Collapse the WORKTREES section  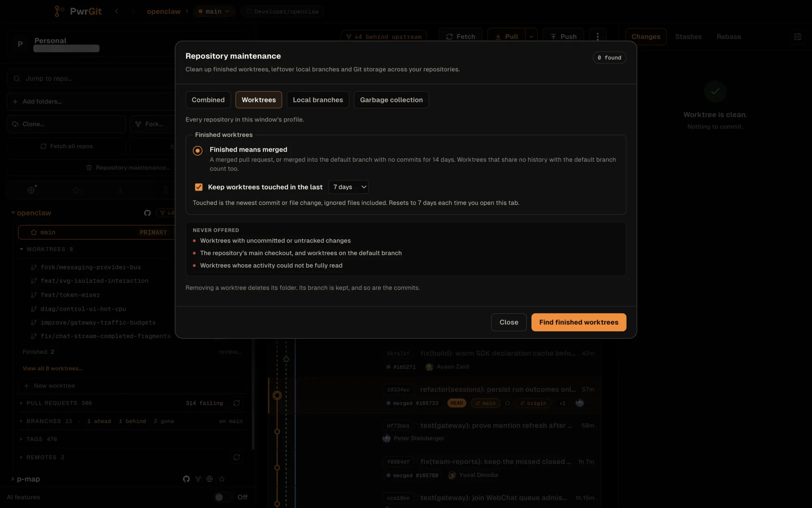coord(21,249)
